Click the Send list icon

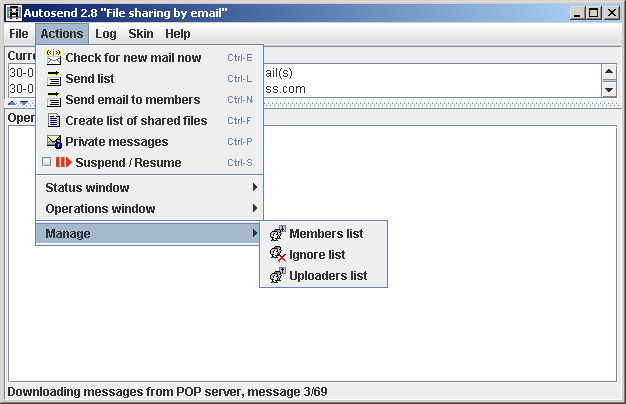(x=53, y=78)
